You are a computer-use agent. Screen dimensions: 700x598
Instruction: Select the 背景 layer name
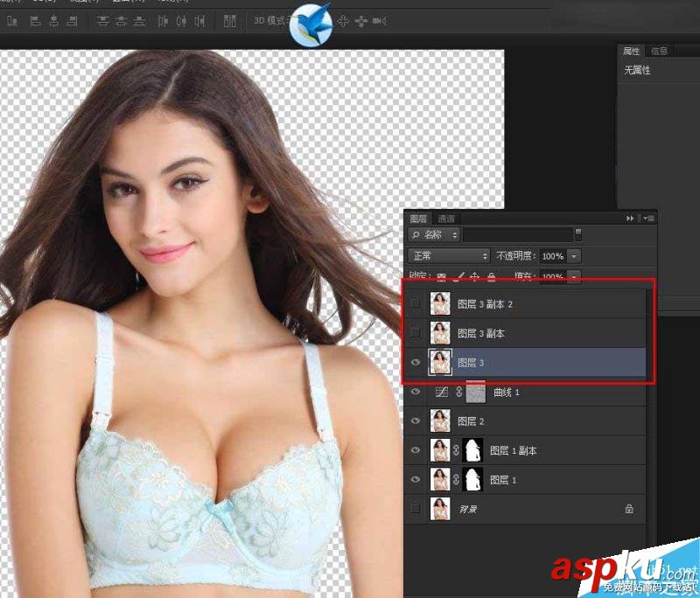click(x=468, y=509)
